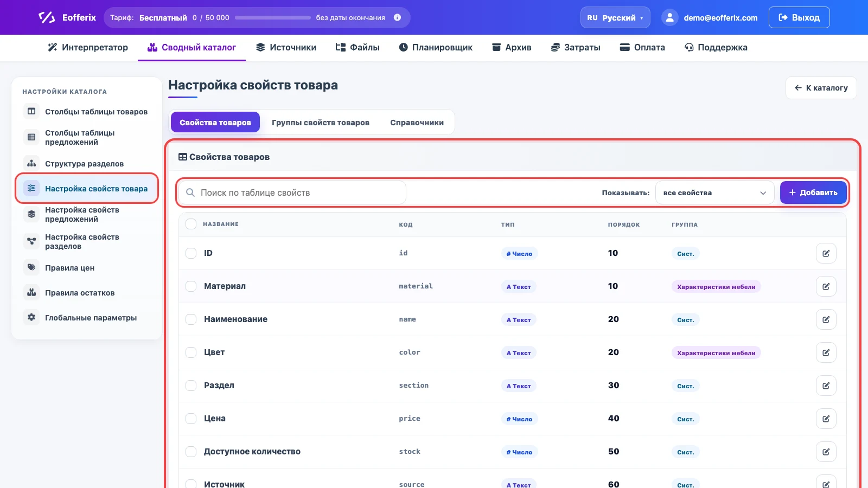Edit the Цена property row
The image size is (868, 488).
click(x=826, y=419)
